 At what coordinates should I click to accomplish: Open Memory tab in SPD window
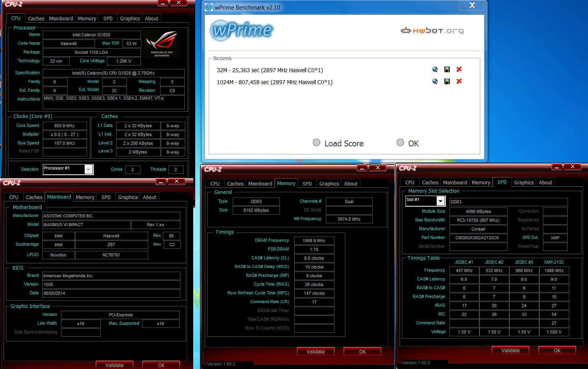481,183
